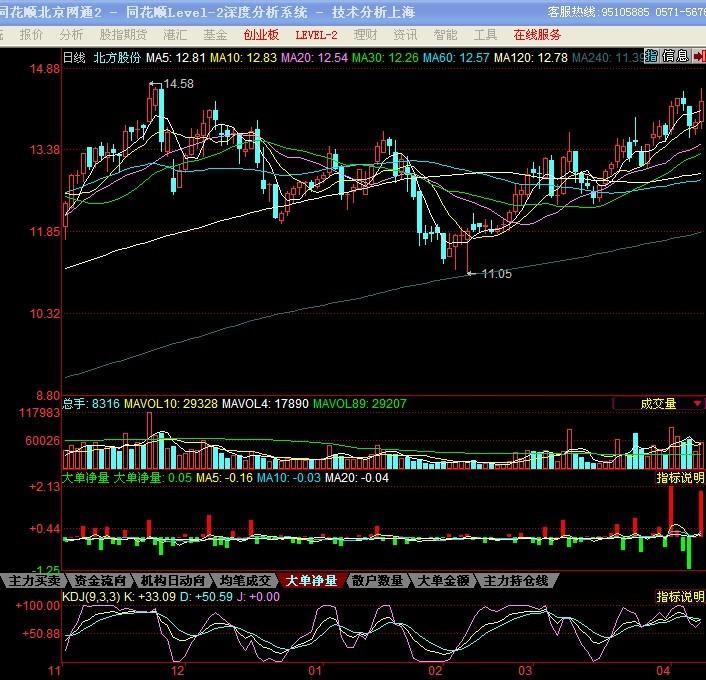The height and width of the screenshot is (680, 706).
Task: Click 大单净量 MA5: -0.16 label
Action: point(224,478)
